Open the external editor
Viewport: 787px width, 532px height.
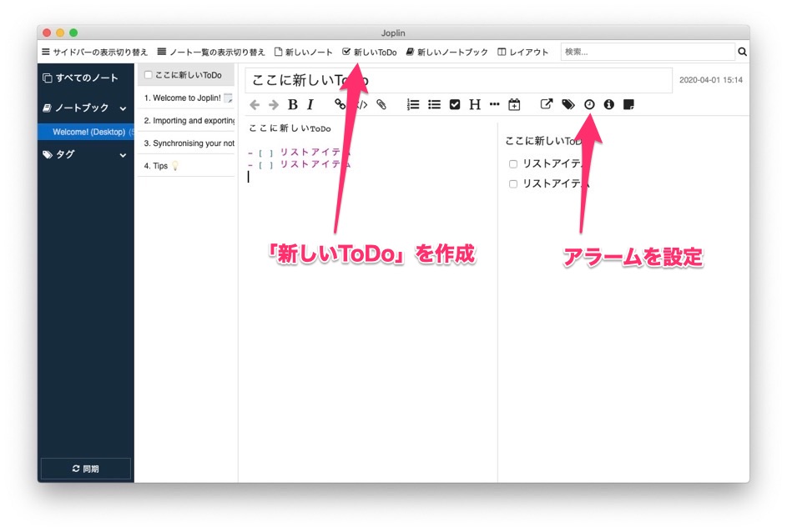coord(546,104)
